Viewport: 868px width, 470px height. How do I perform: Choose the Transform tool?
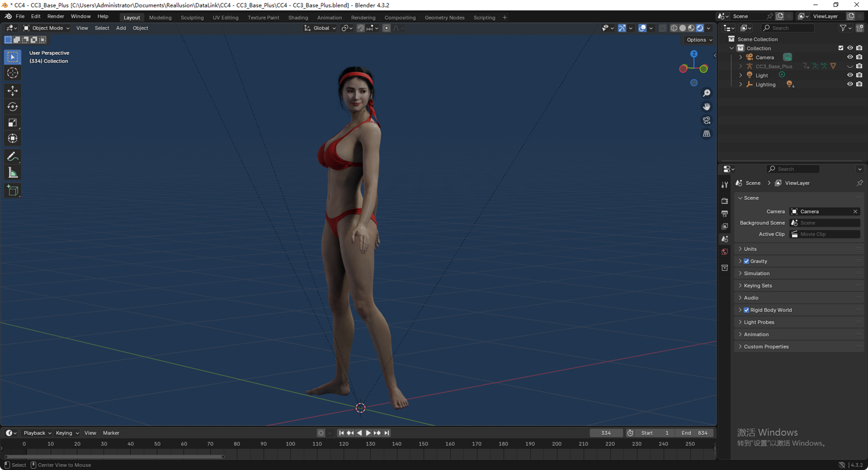13,139
